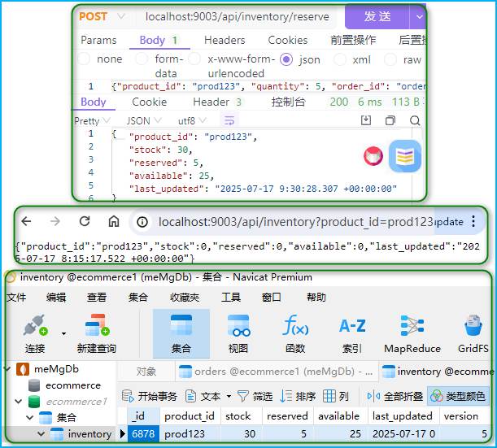Click 开始事务 begin transaction button
Viewport: 497px width, 448px height.
point(150,396)
